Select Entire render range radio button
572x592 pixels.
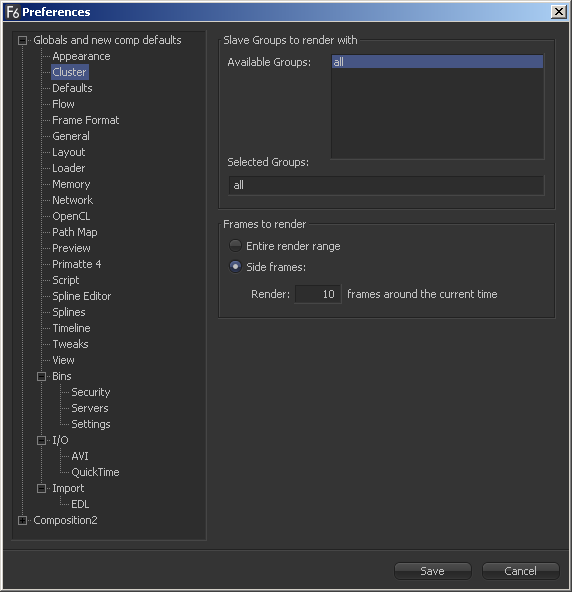235,246
